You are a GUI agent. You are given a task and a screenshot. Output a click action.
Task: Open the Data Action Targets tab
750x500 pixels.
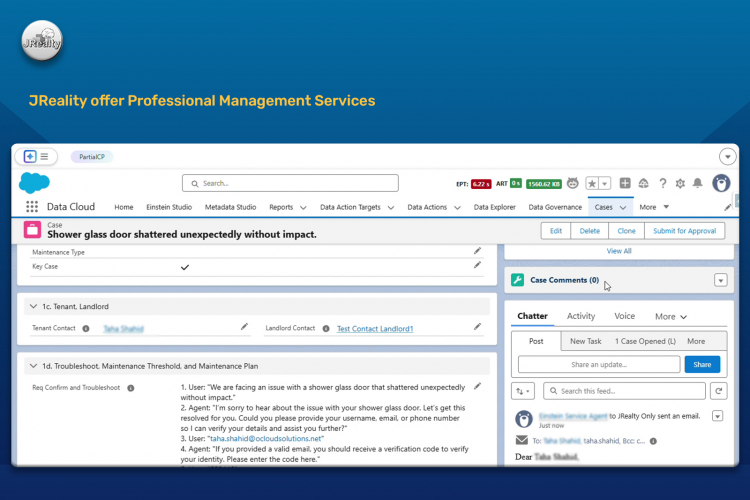click(x=350, y=207)
